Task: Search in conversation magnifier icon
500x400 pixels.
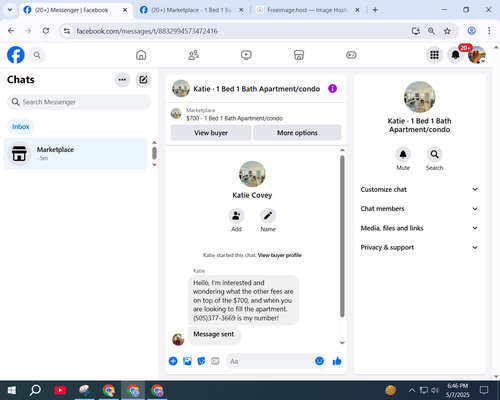Action: [434, 154]
